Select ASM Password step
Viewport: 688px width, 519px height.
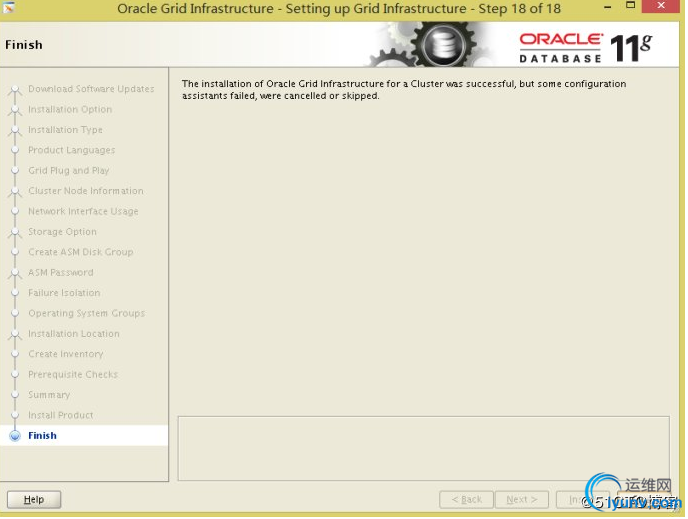tap(61, 272)
